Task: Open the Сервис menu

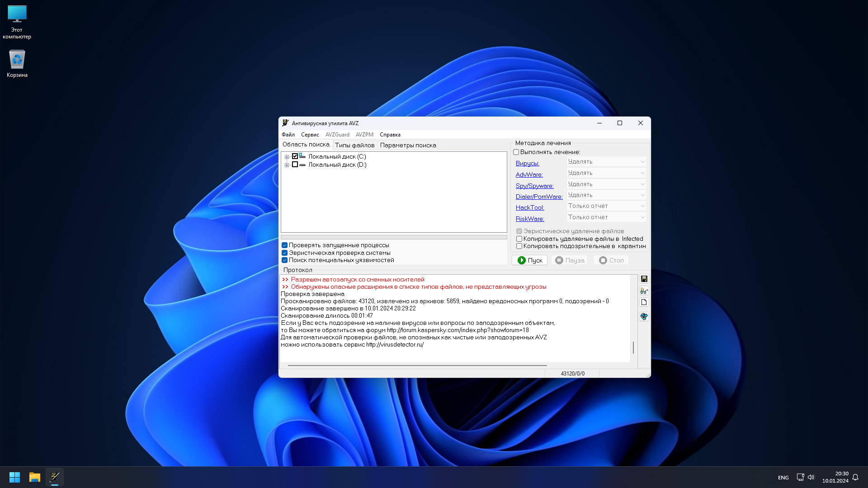Action: point(310,135)
